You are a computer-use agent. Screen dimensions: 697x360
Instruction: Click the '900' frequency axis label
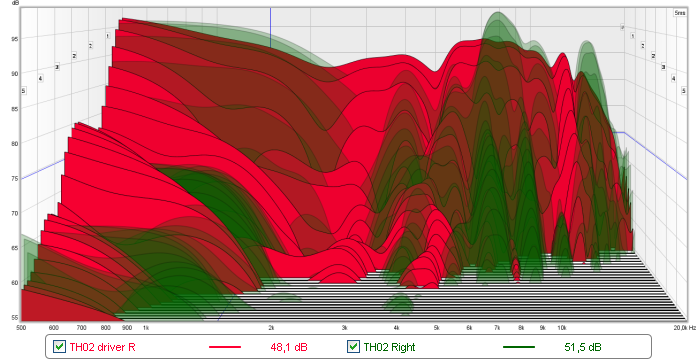coord(127,328)
